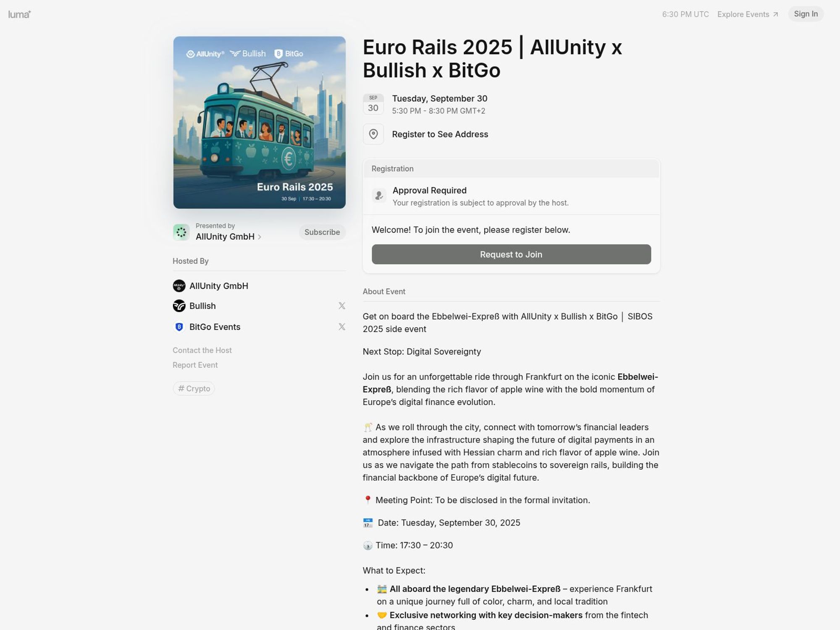
Task: Open the Luma home logo
Action: pyautogui.click(x=19, y=14)
